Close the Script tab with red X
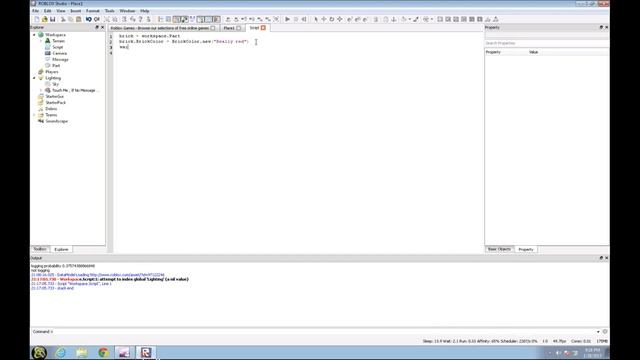The width and height of the screenshot is (640, 360). pyautogui.click(x=263, y=28)
